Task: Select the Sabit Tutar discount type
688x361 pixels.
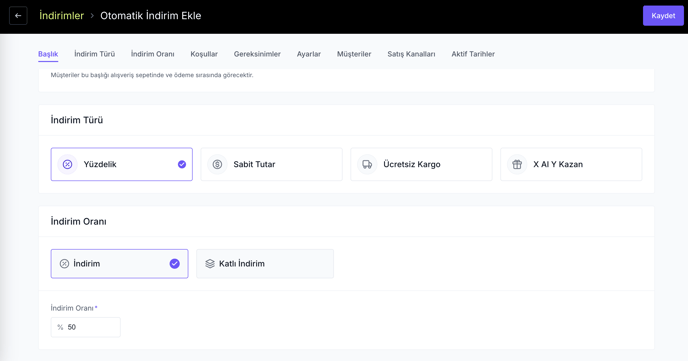Action: point(271,164)
